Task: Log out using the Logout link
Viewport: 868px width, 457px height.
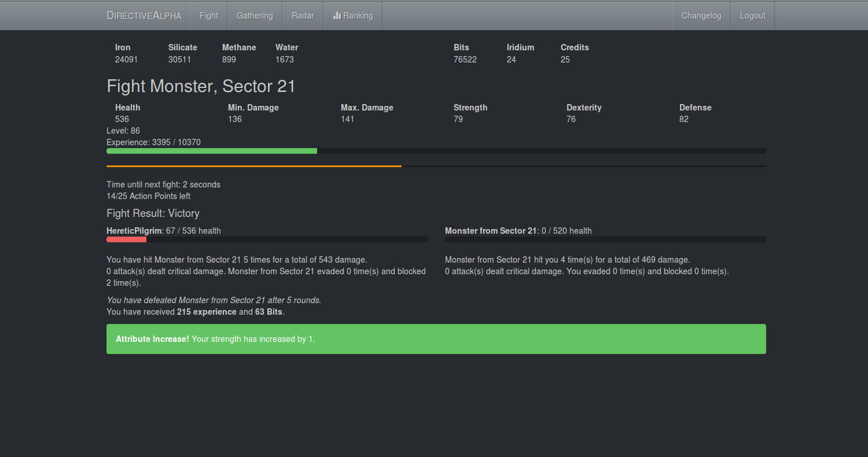Action: pyautogui.click(x=752, y=16)
